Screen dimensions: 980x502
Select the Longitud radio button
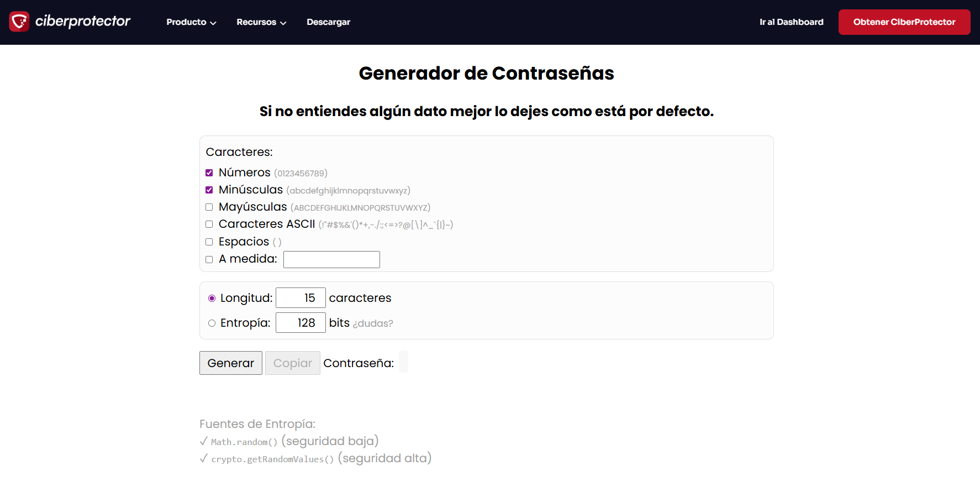coord(212,299)
